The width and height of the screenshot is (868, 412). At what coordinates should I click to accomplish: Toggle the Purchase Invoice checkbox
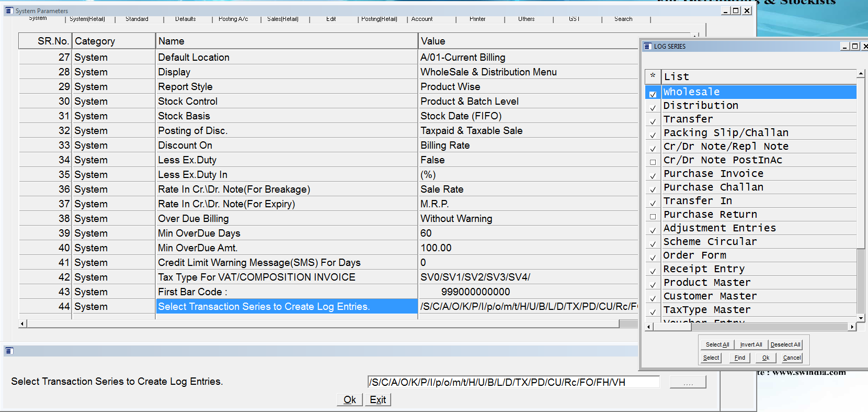(x=653, y=176)
